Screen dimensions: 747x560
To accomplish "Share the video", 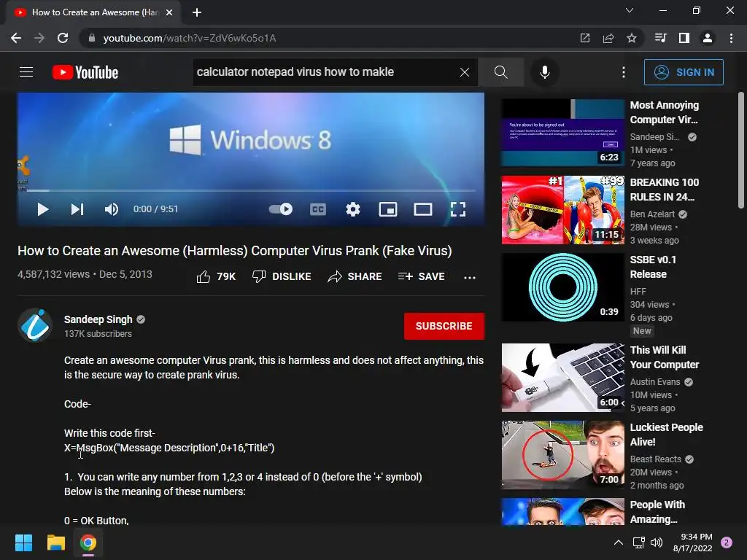I will point(355,276).
